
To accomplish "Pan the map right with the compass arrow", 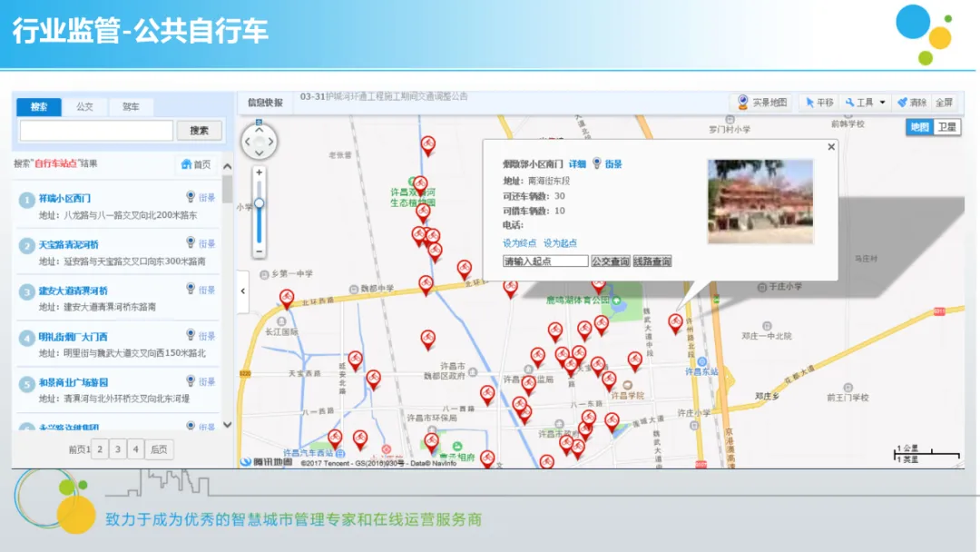I will click(270, 142).
